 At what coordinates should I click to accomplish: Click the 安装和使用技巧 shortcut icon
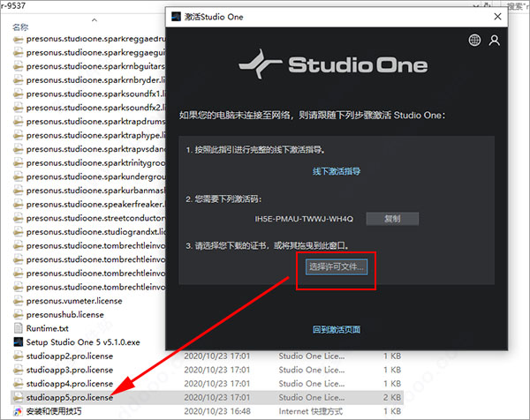(19, 411)
